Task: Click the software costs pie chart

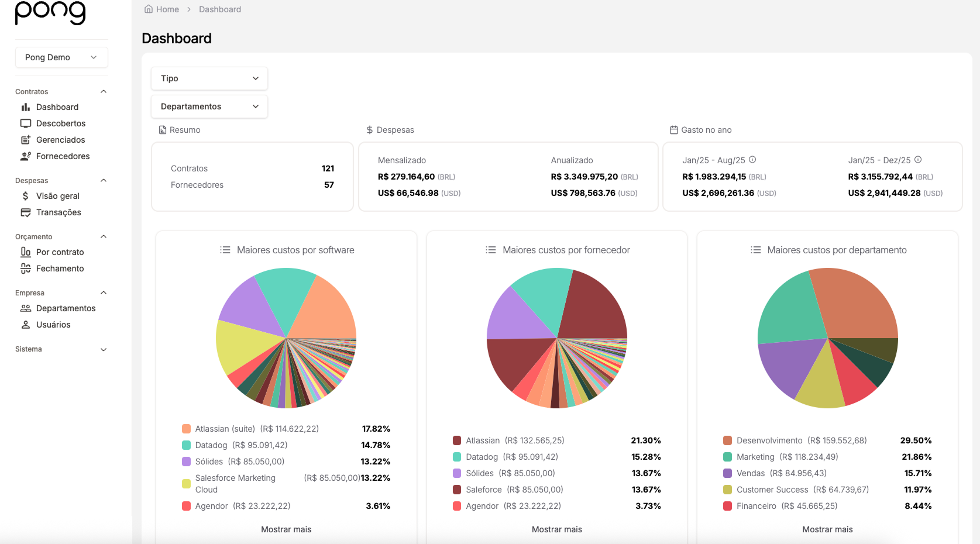Action: click(x=286, y=338)
